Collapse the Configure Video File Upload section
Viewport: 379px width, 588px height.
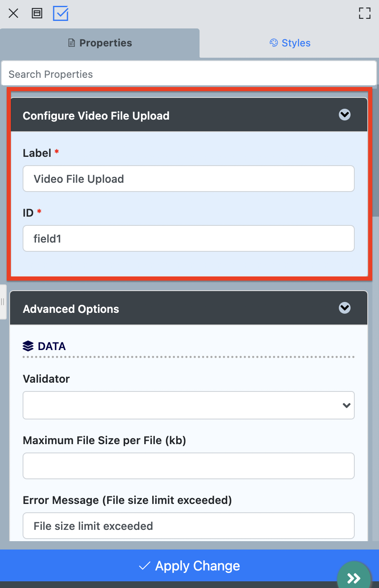point(345,115)
